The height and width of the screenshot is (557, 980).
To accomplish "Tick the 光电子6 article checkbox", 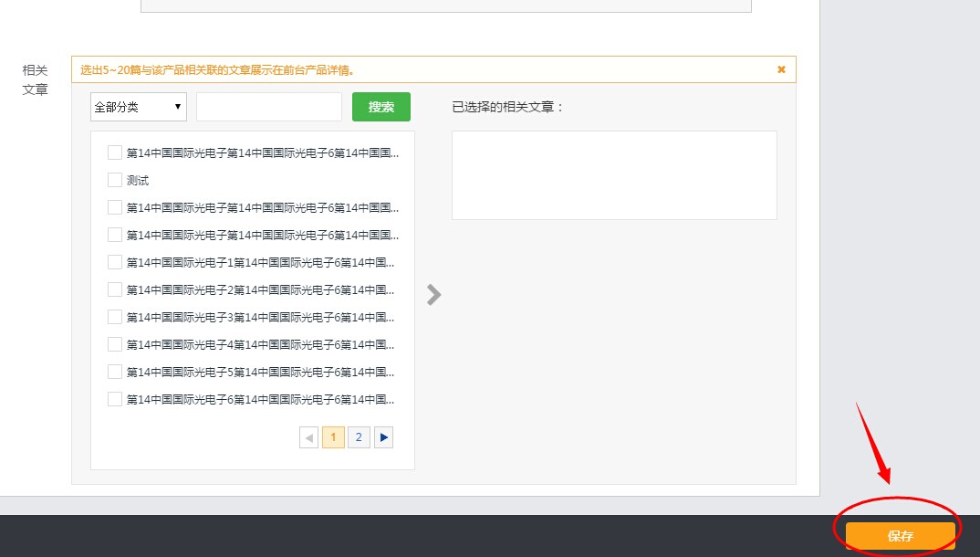I will [115, 399].
